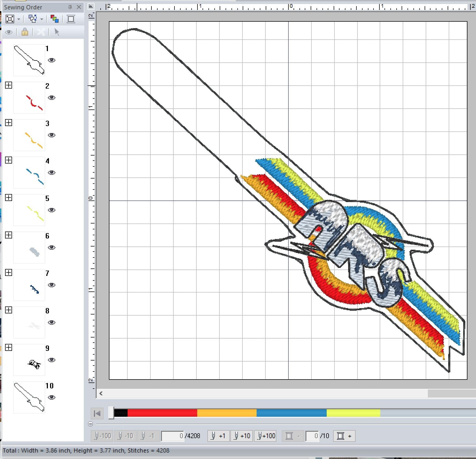Click the red segment of color bar
Screen dimensions: 476x459
[x=162, y=413]
